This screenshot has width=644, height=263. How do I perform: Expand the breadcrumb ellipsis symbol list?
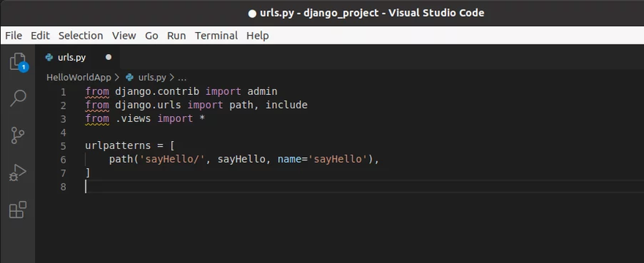pos(182,77)
